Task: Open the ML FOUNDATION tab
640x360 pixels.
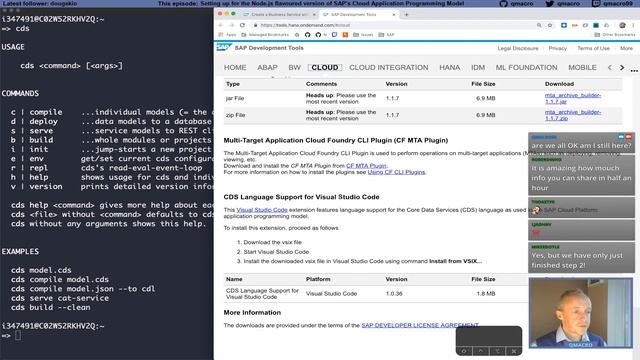Action: 527,67
